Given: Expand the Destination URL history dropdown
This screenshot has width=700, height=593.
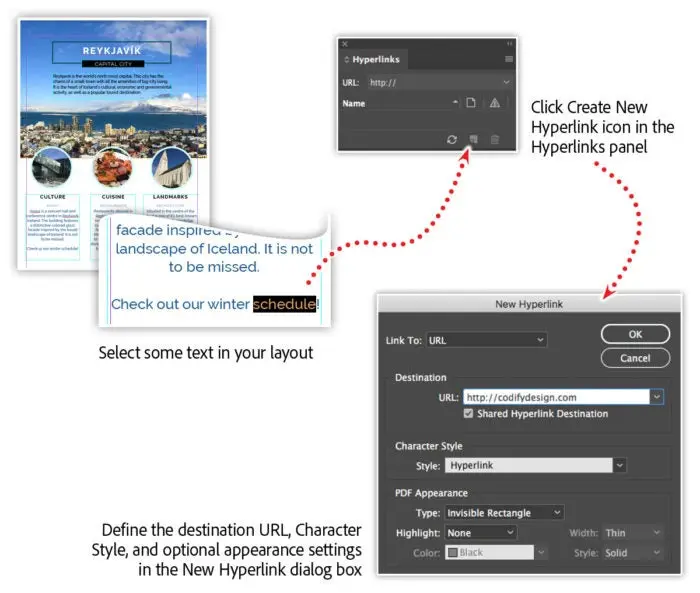Looking at the screenshot, I should tap(657, 397).
